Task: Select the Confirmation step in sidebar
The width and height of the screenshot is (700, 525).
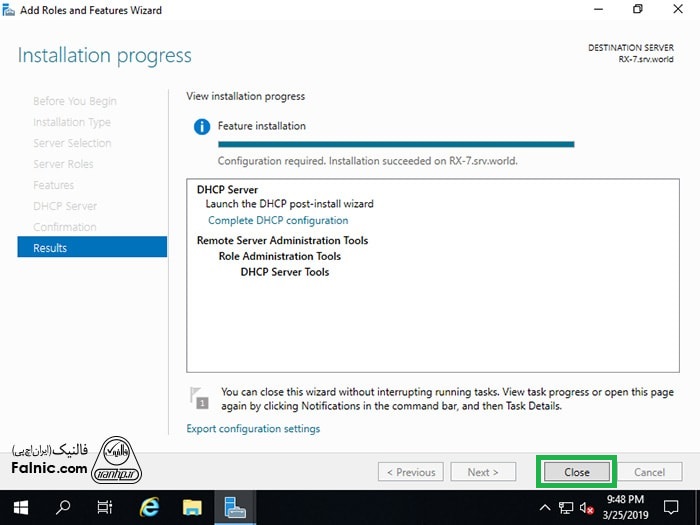Action: click(x=65, y=227)
